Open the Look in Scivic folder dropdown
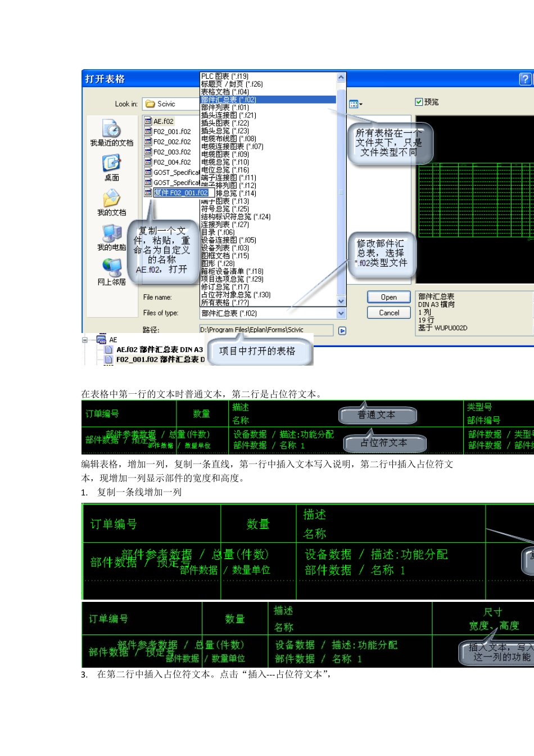 click(x=171, y=104)
